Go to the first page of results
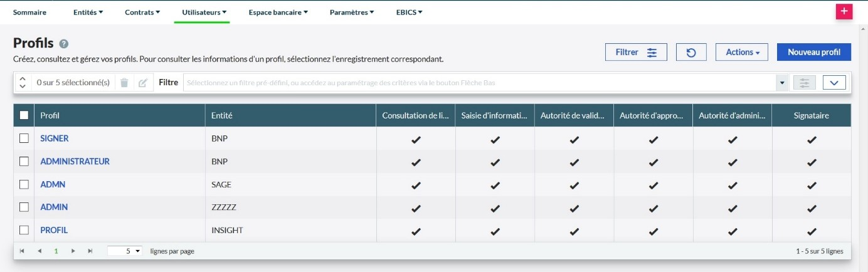868x272 pixels. [22, 251]
